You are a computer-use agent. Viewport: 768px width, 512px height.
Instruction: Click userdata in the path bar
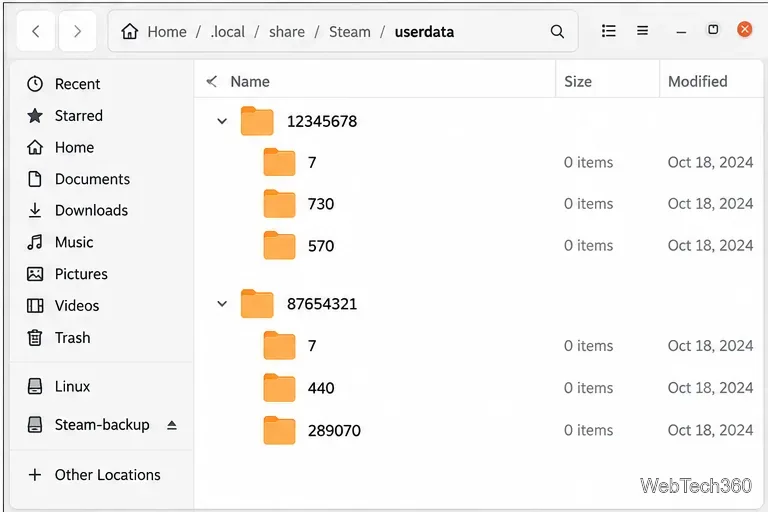(424, 32)
